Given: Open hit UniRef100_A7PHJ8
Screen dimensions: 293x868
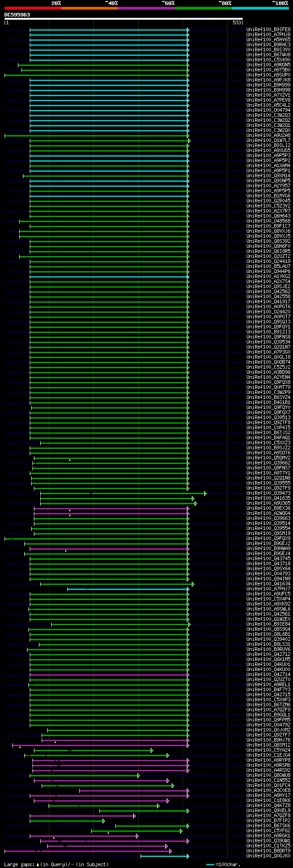Looking at the screenshot, I should click(x=268, y=34).
